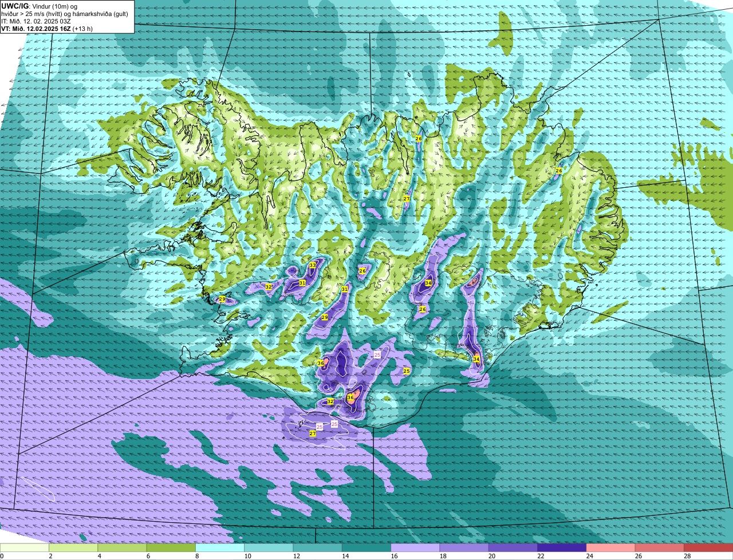Click the '0' tick label on the color scale
733x560 pixels.
[2, 556]
